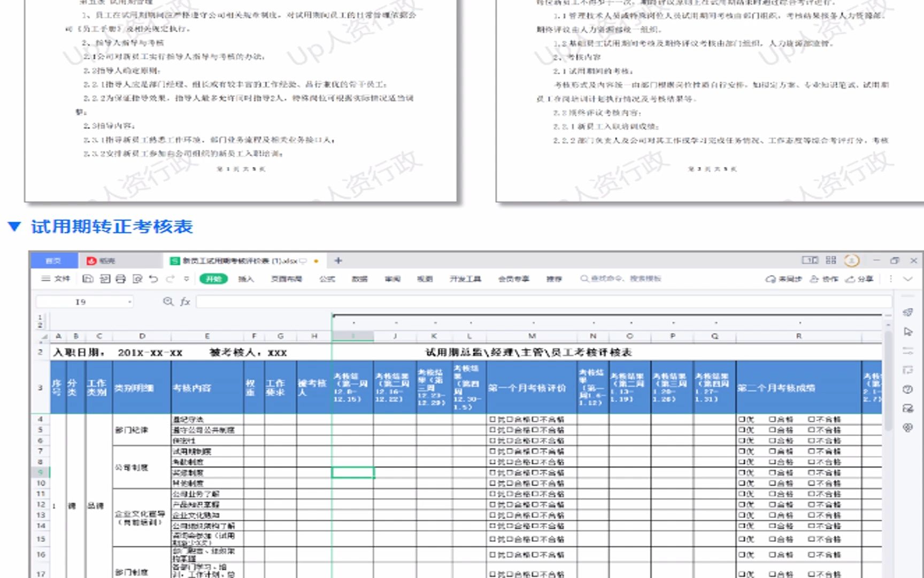Collapse the 试用期转正考核表 section triangle
This screenshot has width=924, height=578.
click(15, 227)
